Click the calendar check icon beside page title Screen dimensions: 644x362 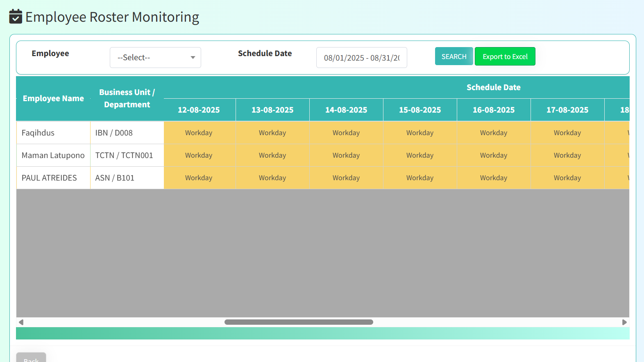(x=16, y=17)
